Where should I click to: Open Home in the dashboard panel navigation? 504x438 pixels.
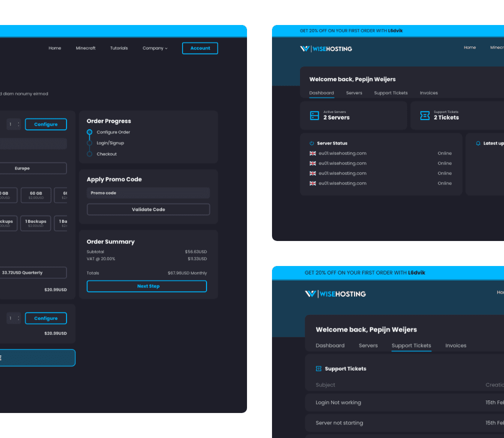click(x=469, y=47)
